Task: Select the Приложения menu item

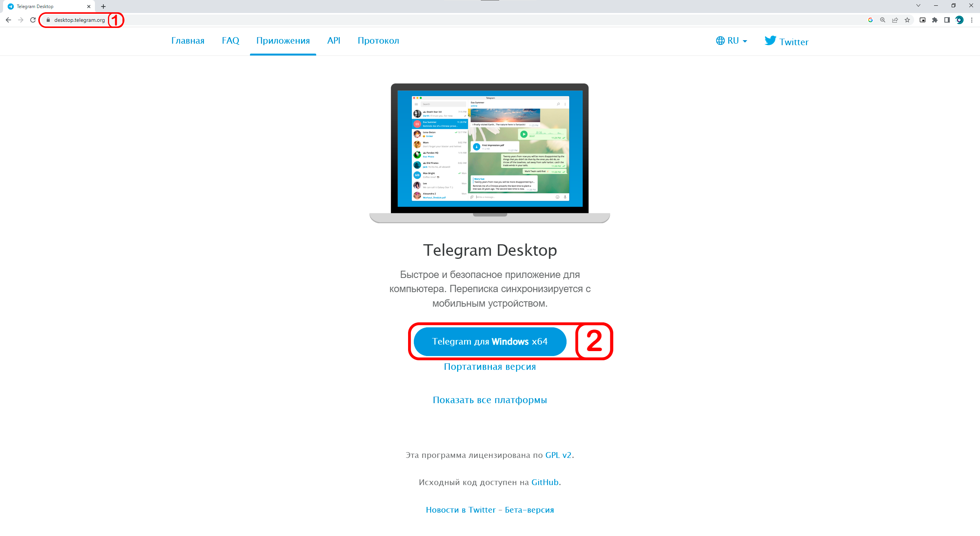Action: click(283, 41)
